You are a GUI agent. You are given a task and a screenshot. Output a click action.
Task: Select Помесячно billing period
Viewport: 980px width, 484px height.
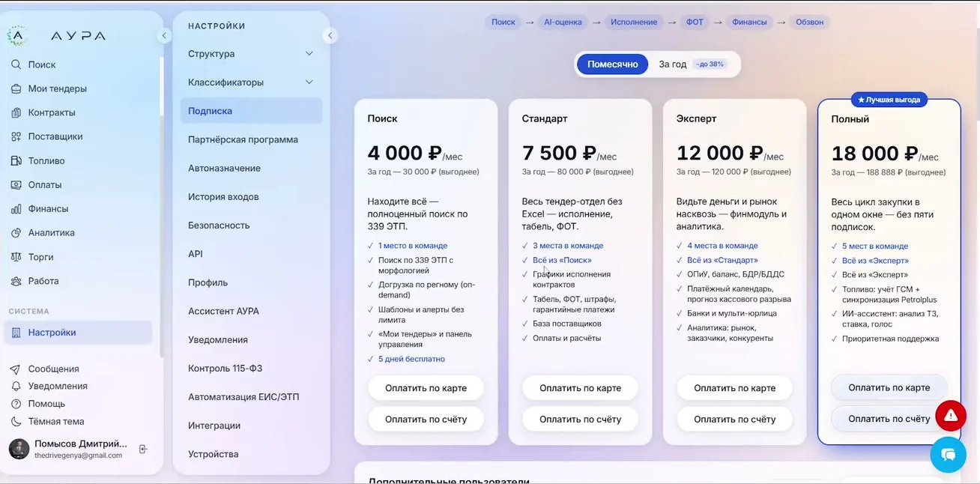click(x=612, y=64)
